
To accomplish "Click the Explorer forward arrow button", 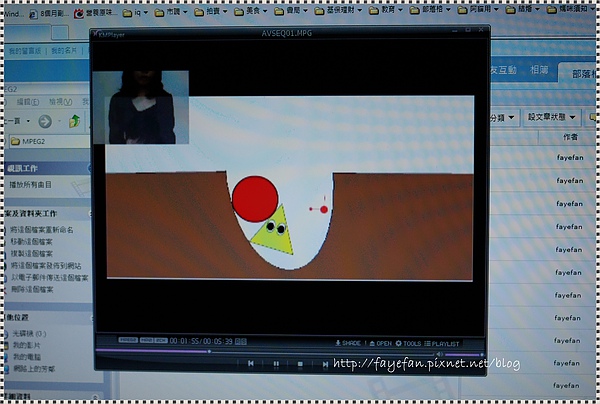I will (x=45, y=122).
